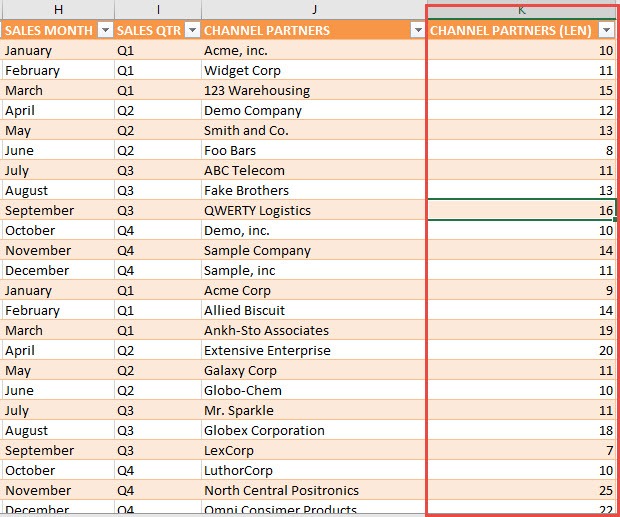Open the SALES QTR filter dropdown
The height and width of the screenshot is (517, 620).
193,30
